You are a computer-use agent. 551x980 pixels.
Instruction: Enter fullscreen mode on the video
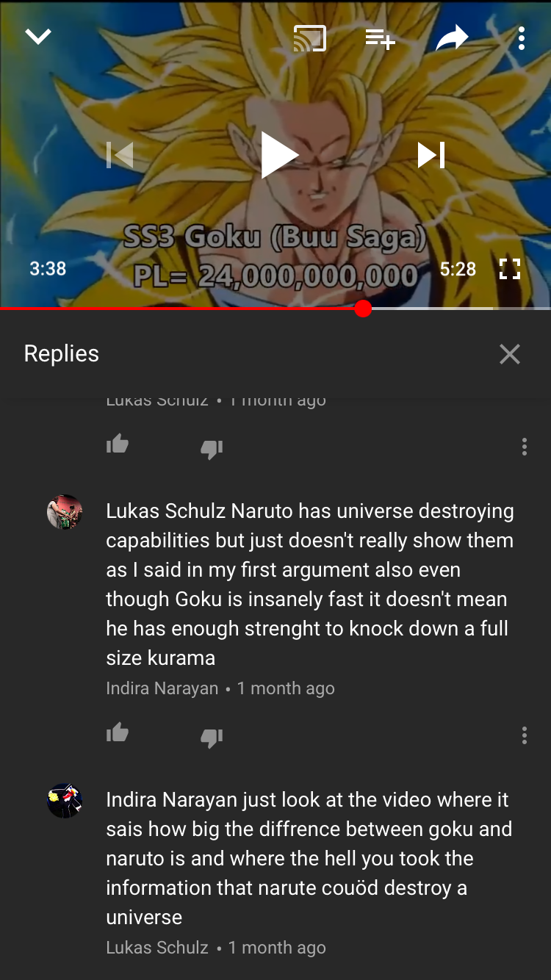coord(509,269)
